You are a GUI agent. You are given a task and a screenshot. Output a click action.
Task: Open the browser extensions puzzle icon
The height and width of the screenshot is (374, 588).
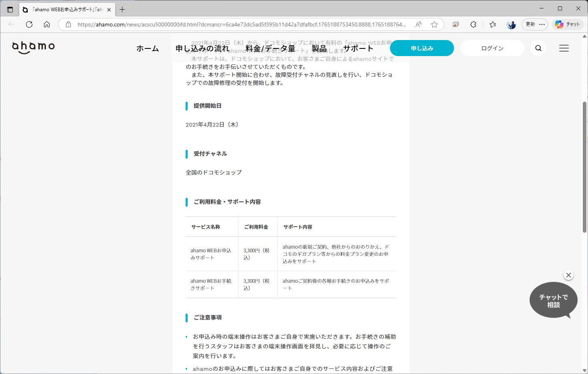pyautogui.click(x=473, y=24)
